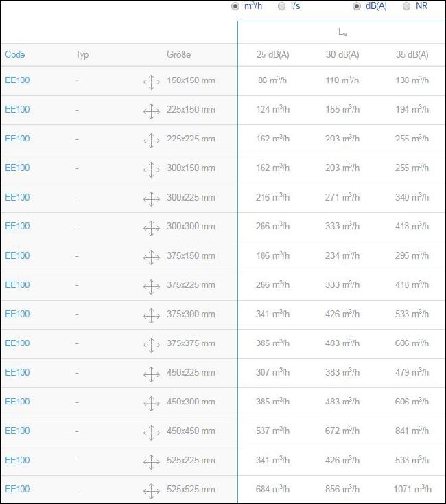Click dimension arrows icon for 150x150 mm

click(x=152, y=82)
